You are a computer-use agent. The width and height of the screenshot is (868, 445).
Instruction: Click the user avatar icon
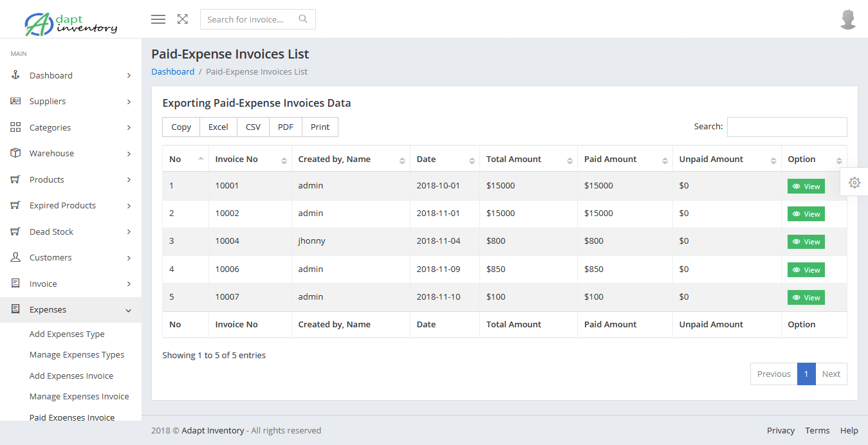click(x=848, y=19)
